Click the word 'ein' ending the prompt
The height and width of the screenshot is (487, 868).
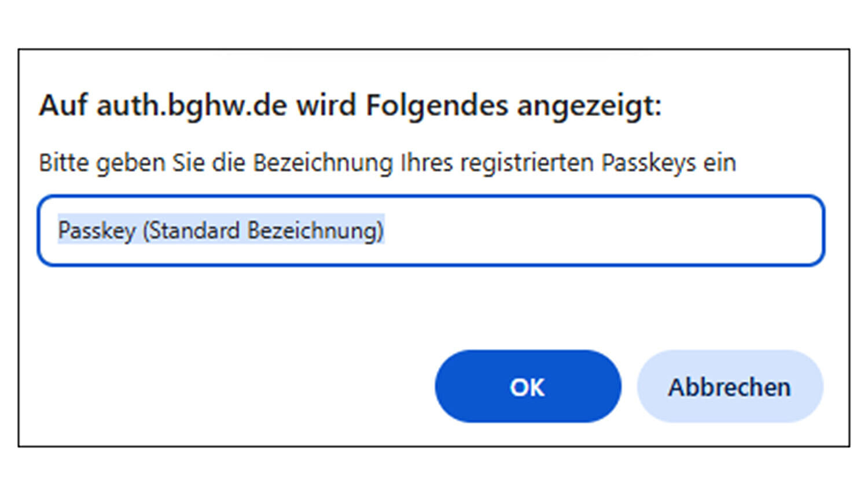coord(720,163)
